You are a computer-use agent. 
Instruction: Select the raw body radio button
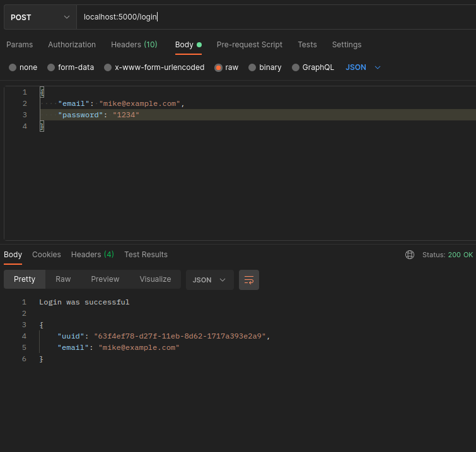218,67
